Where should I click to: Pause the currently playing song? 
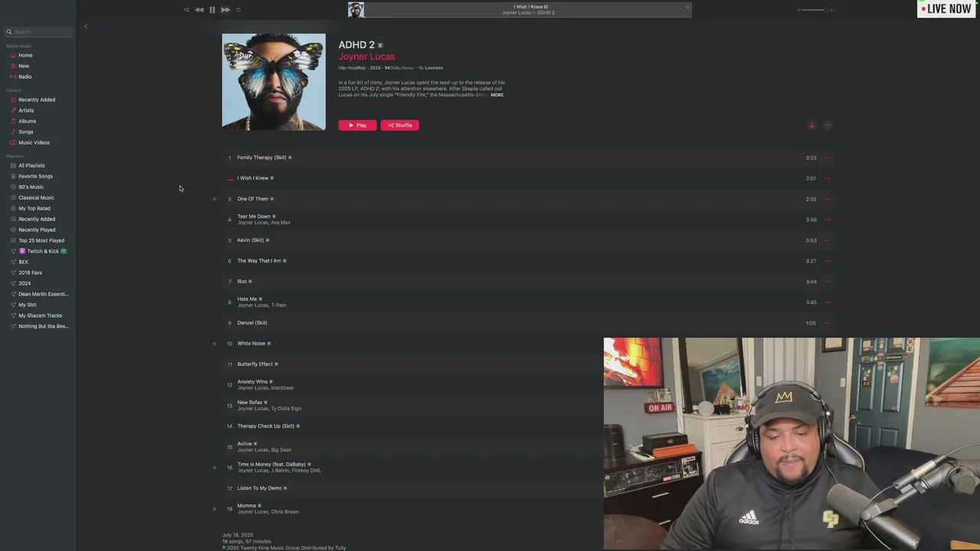coord(212,10)
